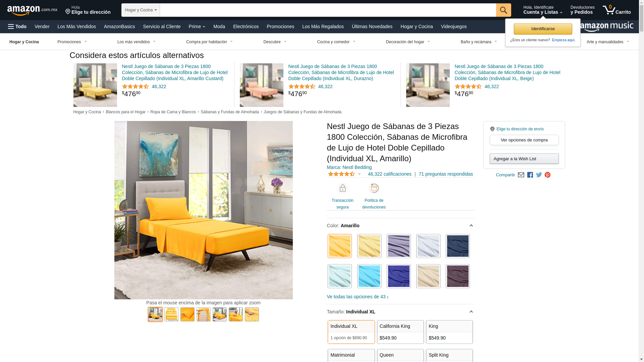The width and height of the screenshot is (644, 362).
Task: Open the Todo hamburger menu
Action: point(17,26)
